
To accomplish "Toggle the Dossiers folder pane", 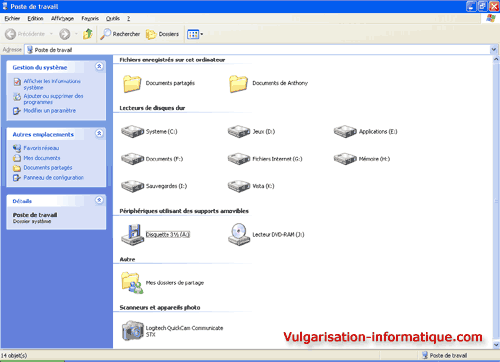I will [162, 34].
